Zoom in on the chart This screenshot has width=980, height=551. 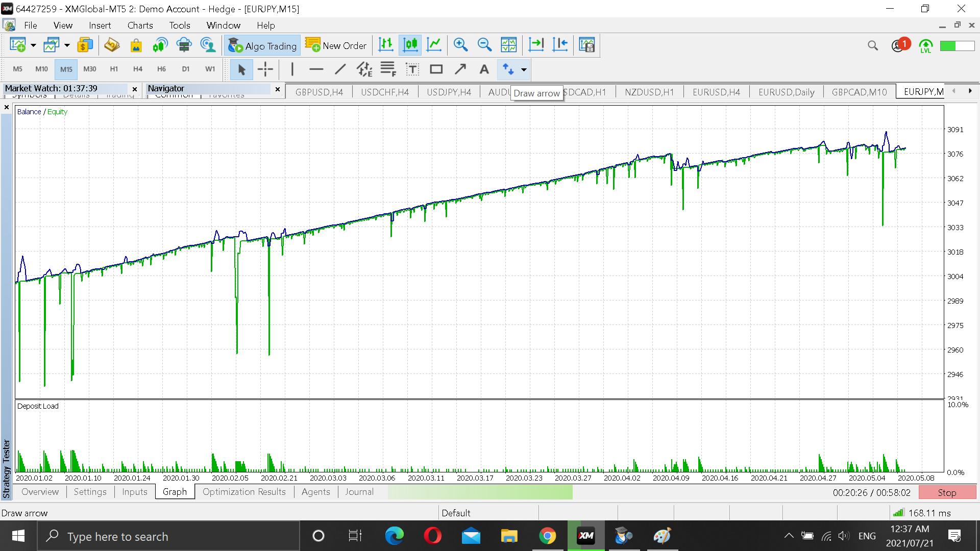[460, 45]
